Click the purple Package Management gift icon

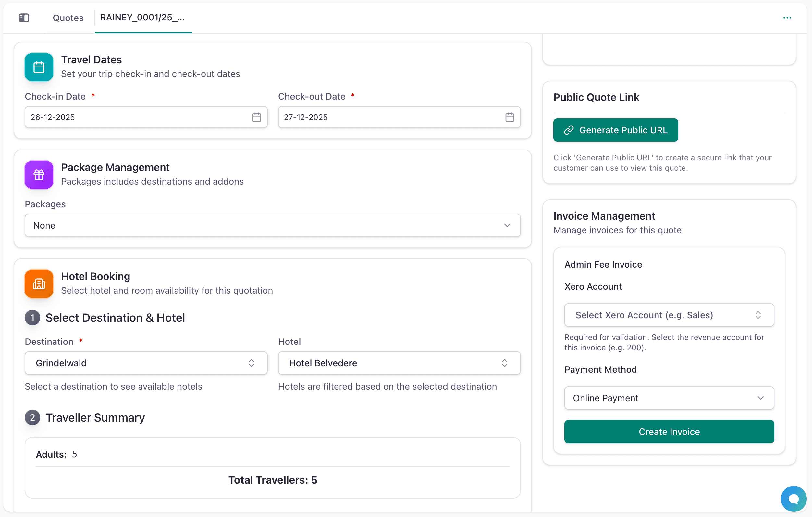pos(39,174)
